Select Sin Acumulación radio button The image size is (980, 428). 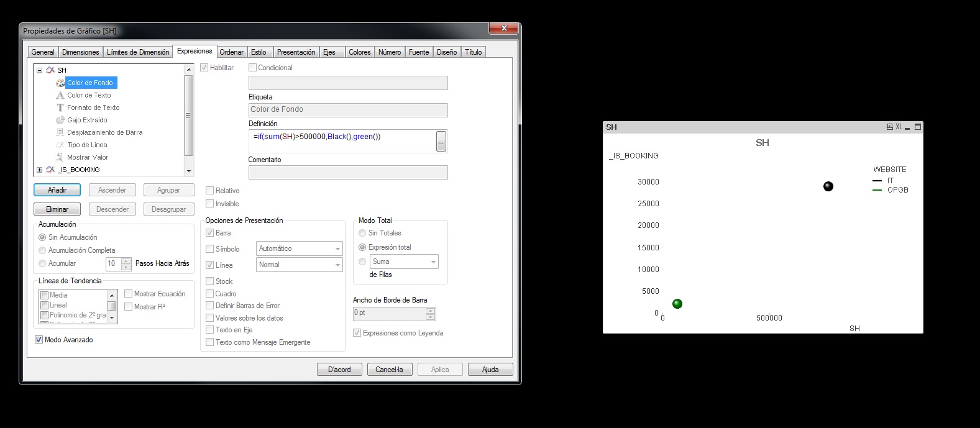(42, 237)
